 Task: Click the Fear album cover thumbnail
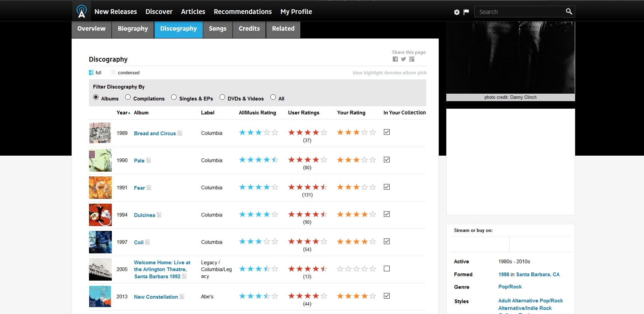click(x=100, y=188)
